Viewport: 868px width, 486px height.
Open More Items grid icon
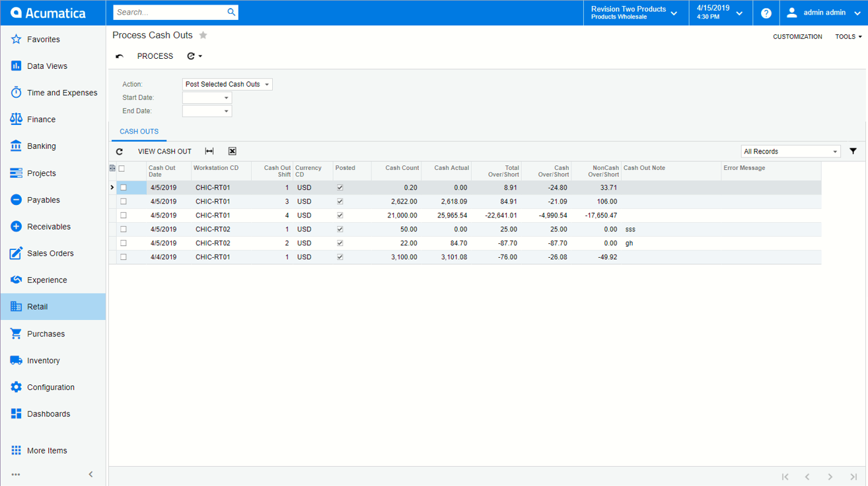click(x=16, y=450)
